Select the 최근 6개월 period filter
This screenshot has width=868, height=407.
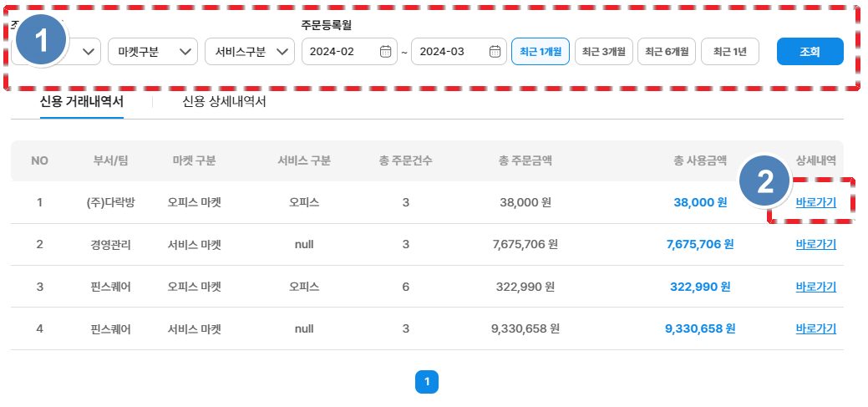pos(666,52)
